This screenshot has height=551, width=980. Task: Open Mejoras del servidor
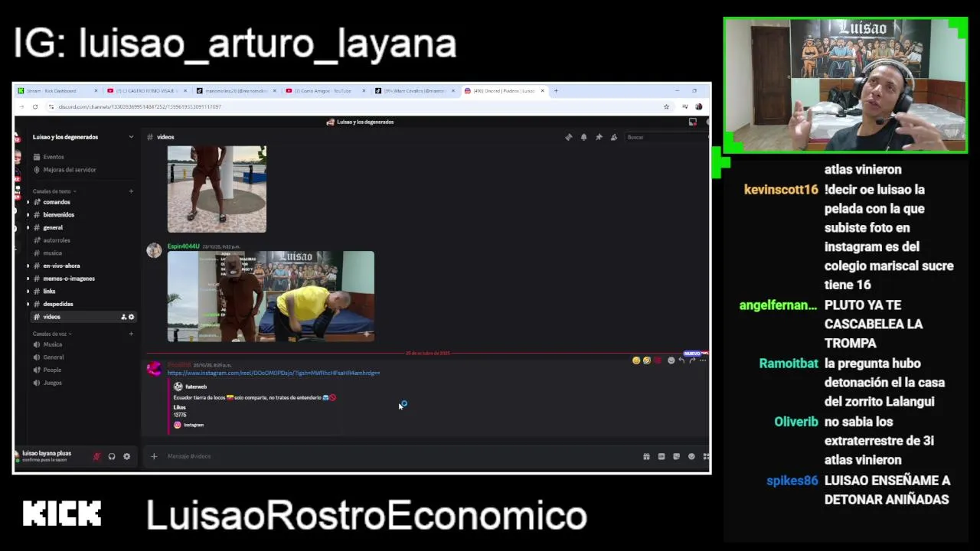coord(70,170)
